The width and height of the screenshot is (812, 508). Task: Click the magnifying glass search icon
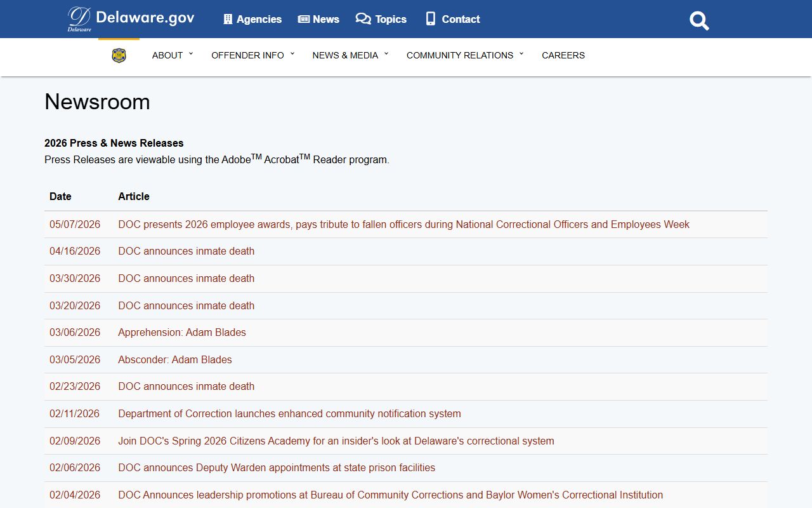click(x=699, y=20)
